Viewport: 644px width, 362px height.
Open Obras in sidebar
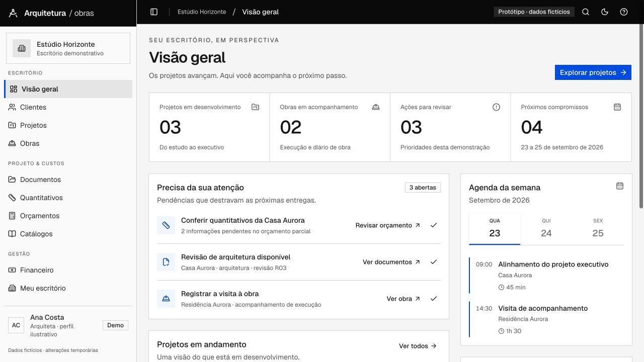pos(68,143)
